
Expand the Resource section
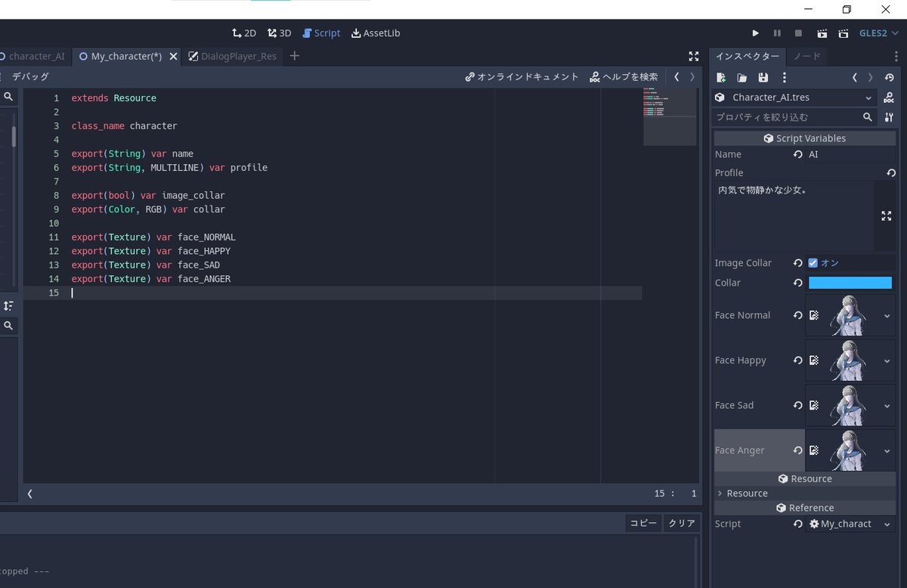[x=805, y=494]
